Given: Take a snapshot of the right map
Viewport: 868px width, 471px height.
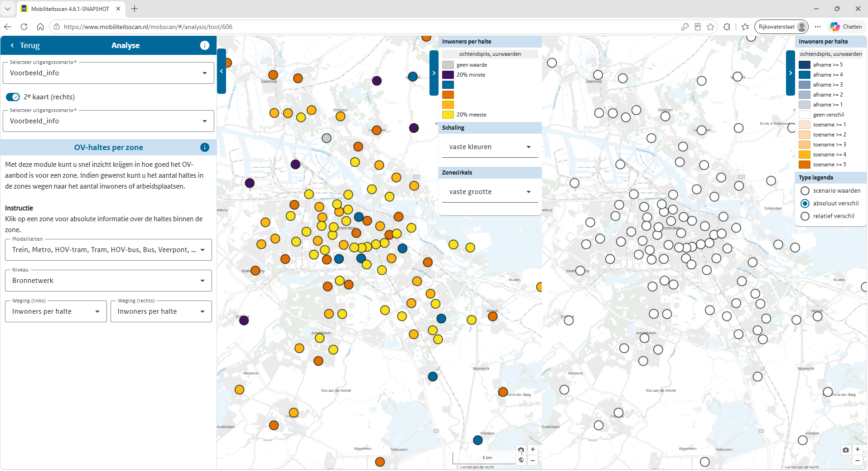Looking at the screenshot, I should pyautogui.click(x=846, y=450).
